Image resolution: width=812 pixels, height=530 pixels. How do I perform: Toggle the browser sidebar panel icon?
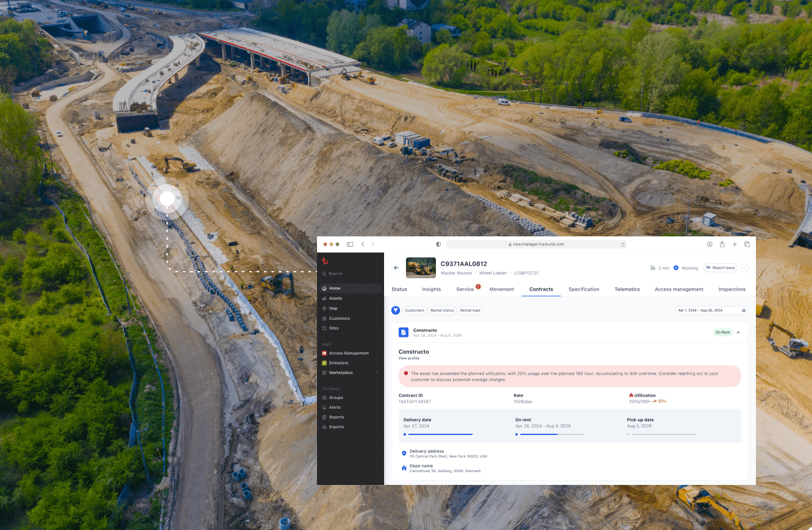350,244
